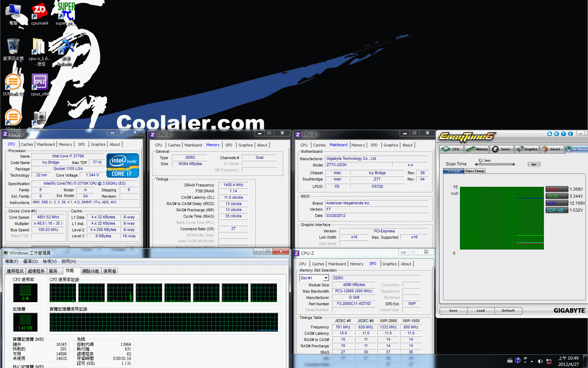This screenshot has height=368, width=588.
Task: Open the EasyTune6 Graphics tab
Action: point(527,149)
